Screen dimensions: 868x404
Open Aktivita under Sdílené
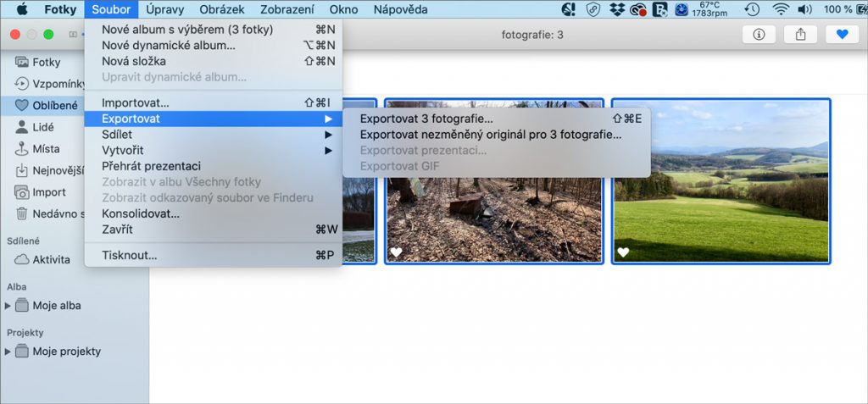click(51, 259)
